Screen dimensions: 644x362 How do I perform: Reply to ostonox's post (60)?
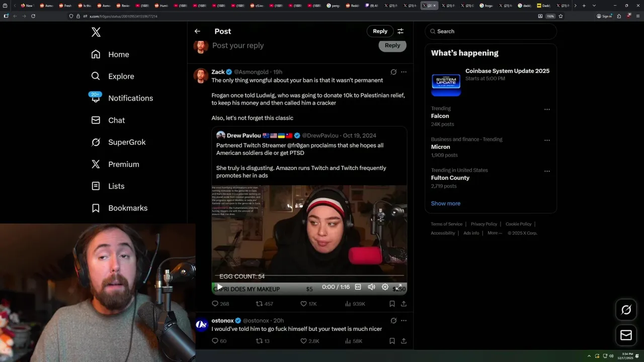(219, 341)
